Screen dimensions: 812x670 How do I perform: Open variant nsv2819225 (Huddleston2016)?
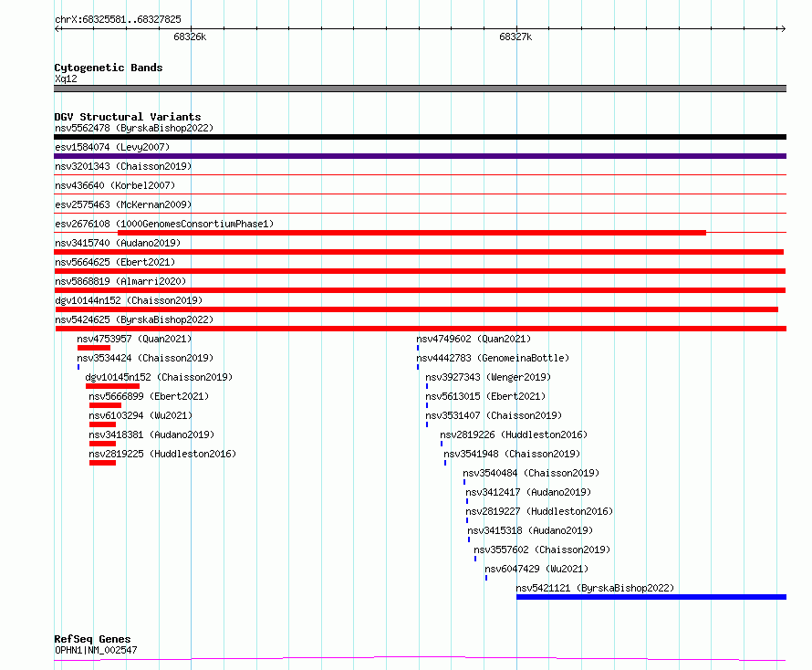point(162,454)
